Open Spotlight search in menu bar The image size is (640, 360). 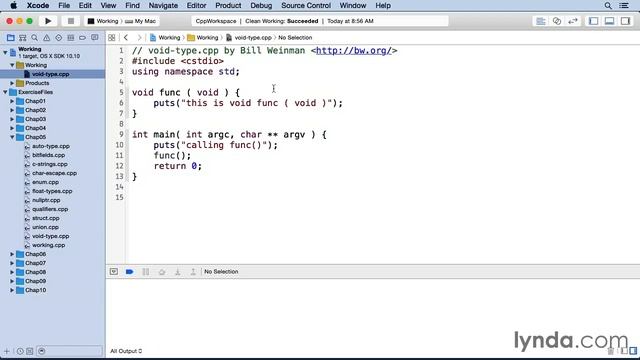(x=608, y=5)
